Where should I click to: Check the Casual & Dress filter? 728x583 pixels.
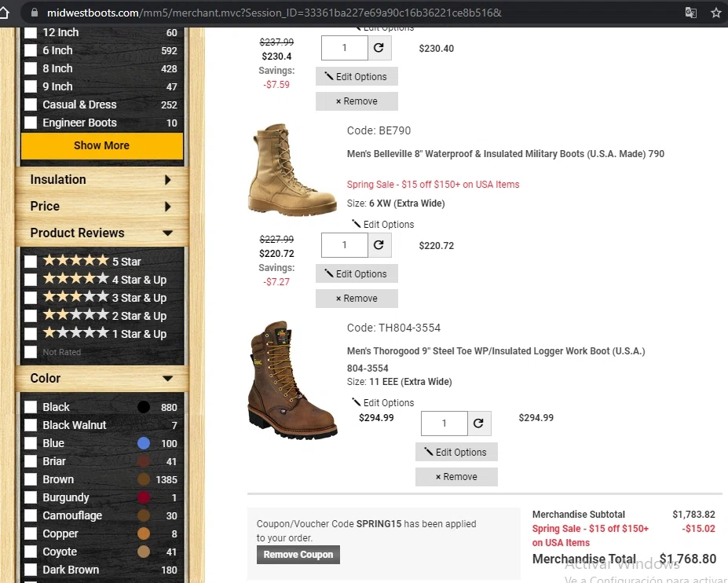[x=31, y=105]
